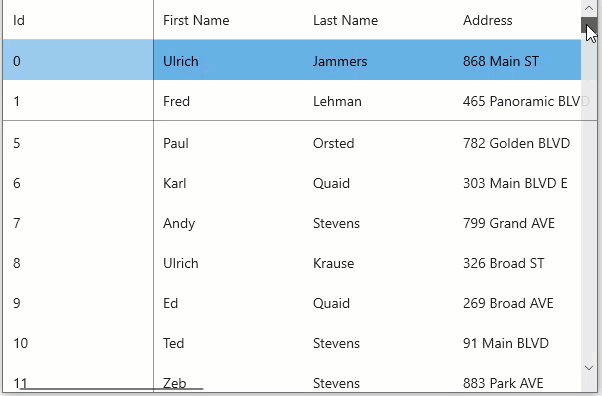Click the Id cell showing 0

tap(78, 60)
